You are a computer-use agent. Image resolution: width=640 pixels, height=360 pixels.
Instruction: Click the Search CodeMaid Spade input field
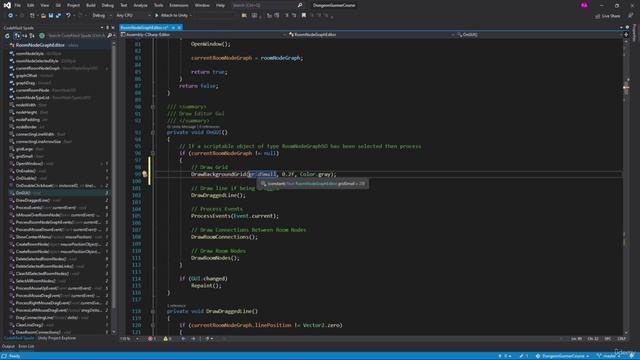click(76, 36)
